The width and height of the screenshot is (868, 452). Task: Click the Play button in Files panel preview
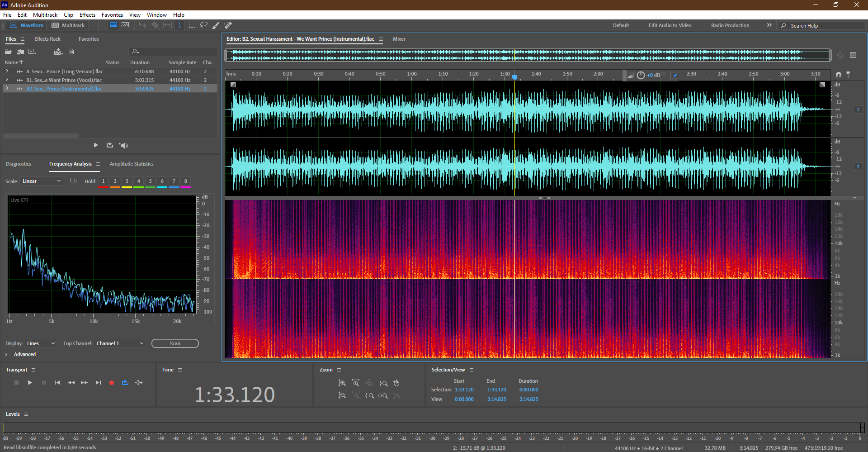tap(96, 145)
